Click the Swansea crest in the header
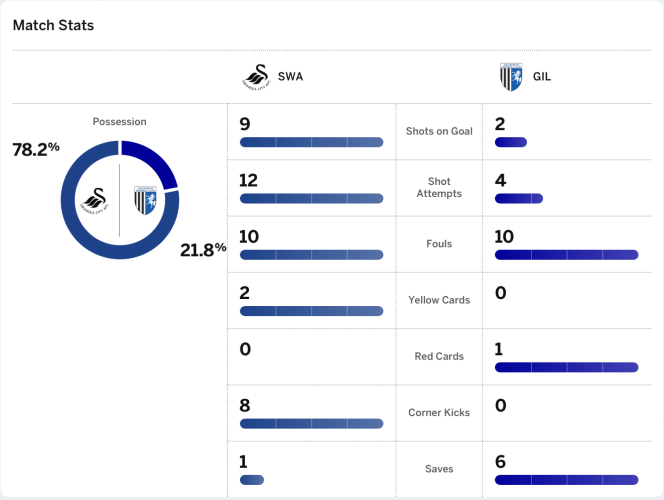The height and width of the screenshot is (500, 664). [x=257, y=77]
